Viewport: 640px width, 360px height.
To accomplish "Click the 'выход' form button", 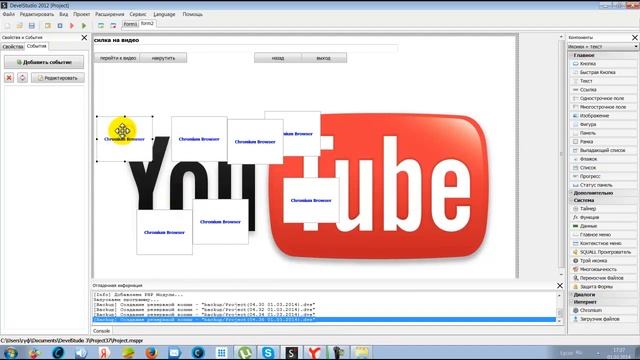I will click(324, 58).
